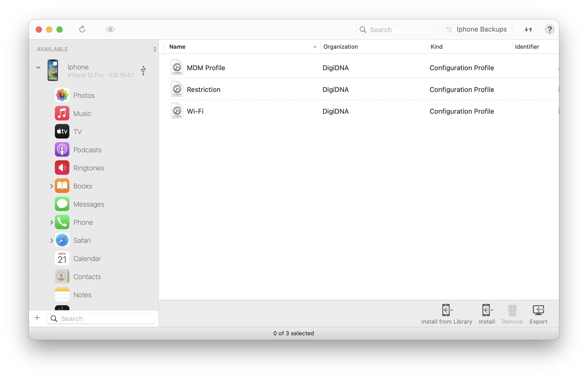Open the Messages section icon

(62, 204)
